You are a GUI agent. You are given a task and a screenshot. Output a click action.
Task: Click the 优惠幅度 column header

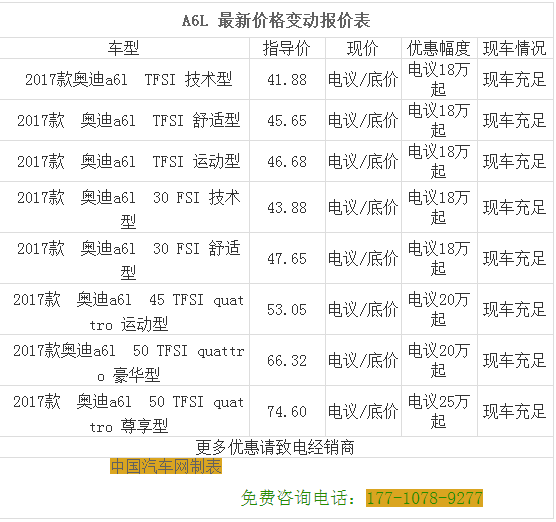coord(439,48)
